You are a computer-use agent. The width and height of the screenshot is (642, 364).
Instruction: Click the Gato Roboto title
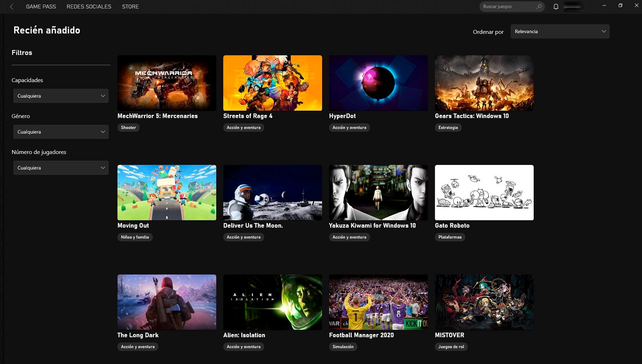[452, 226]
